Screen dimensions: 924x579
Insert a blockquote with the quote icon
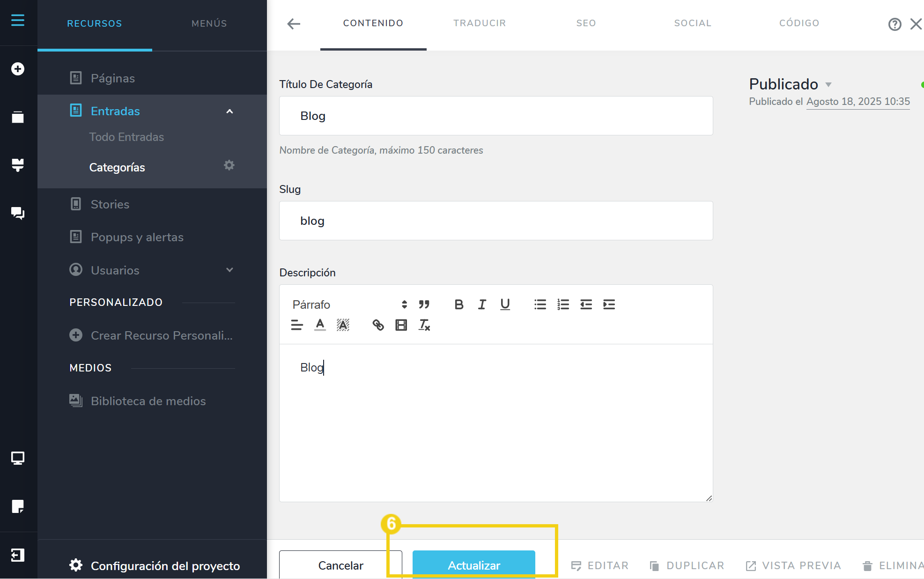pos(424,304)
